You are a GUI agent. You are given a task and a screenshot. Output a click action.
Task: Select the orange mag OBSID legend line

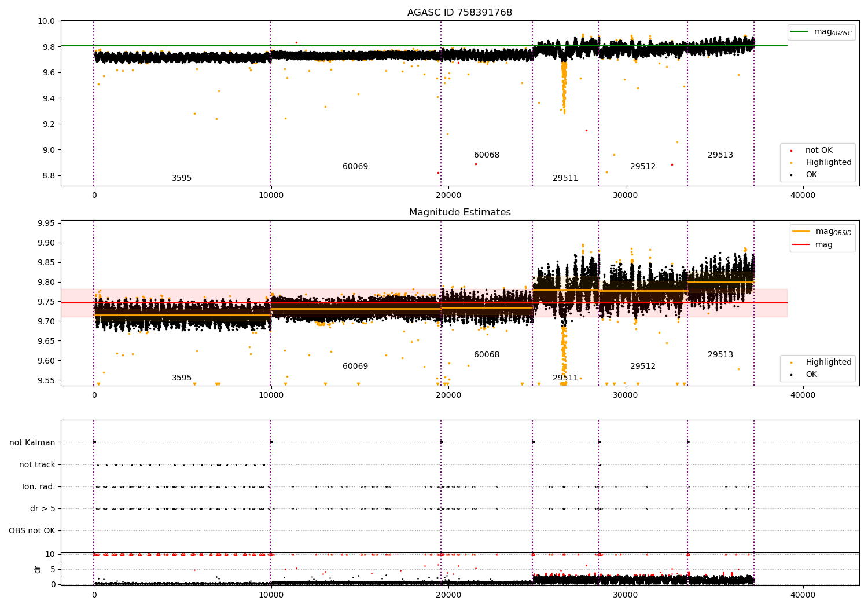click(801, 232)
